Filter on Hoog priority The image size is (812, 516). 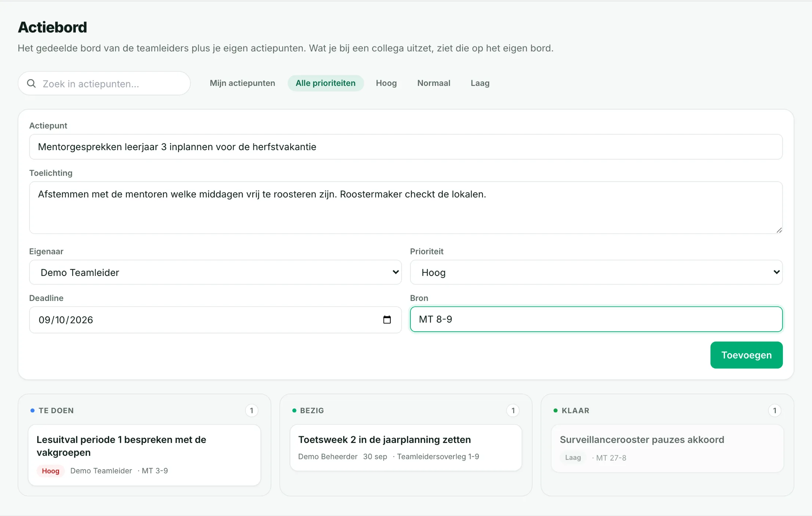386,83
